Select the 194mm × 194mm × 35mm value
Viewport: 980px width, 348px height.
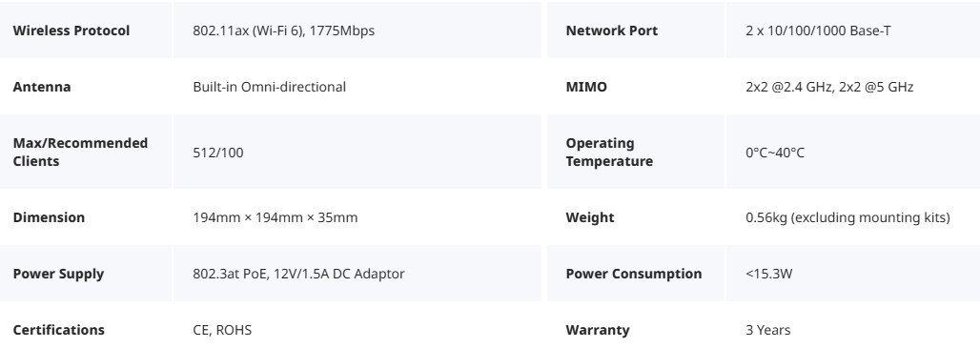[276, 217]
